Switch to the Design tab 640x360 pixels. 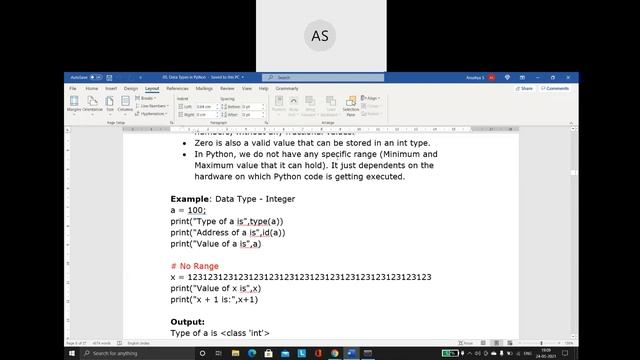pyautogui.click(x=131, y=89)
